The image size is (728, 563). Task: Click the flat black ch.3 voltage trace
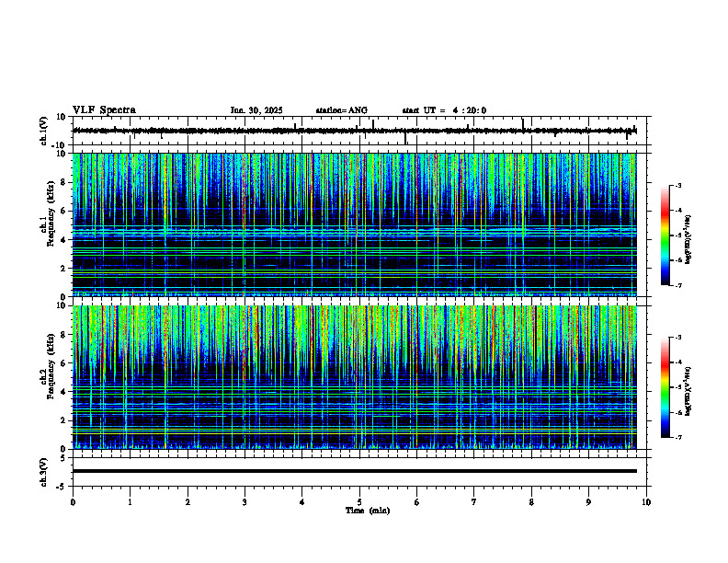[355, 471]
